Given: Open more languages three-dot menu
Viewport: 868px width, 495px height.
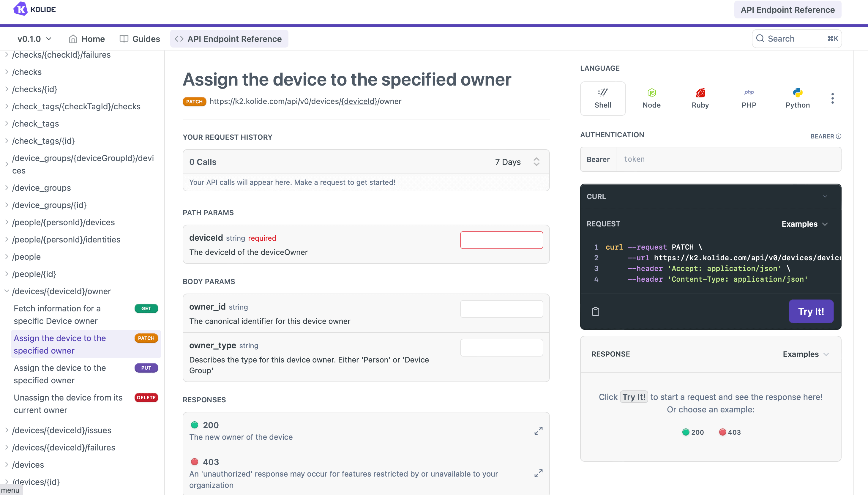Looking at the screenshot, I should [832, 98].
